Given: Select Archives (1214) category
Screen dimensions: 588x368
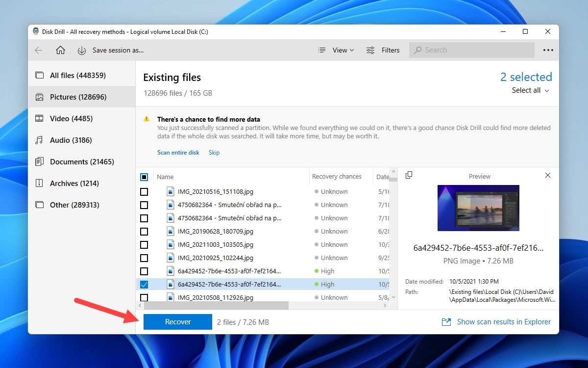Looking at the screenshot, I should coord(82,184).
